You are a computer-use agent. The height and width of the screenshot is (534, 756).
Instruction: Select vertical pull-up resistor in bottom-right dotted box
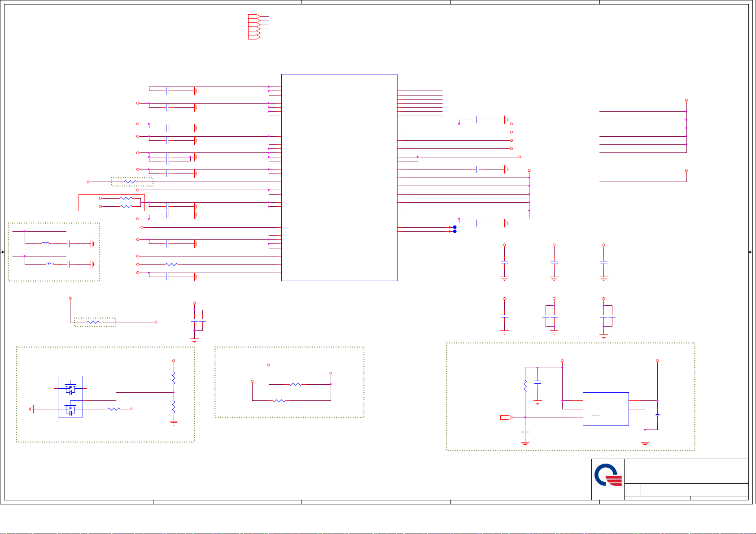pyautogui.click(x=525, y=386)
